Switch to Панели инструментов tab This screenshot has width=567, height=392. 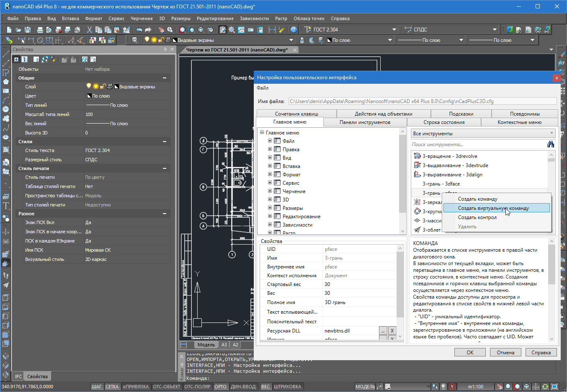click(x=365, y=122)
